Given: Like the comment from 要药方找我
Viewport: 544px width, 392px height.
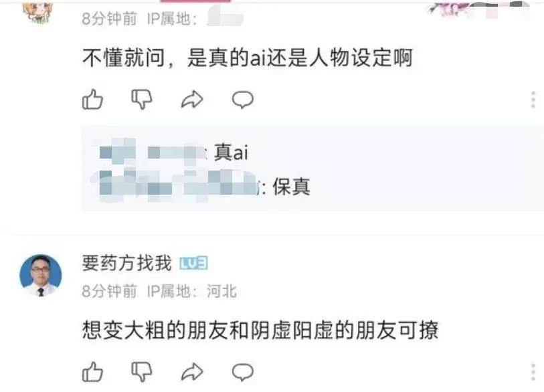Looking at the screenshot, I should coord(92,372).
